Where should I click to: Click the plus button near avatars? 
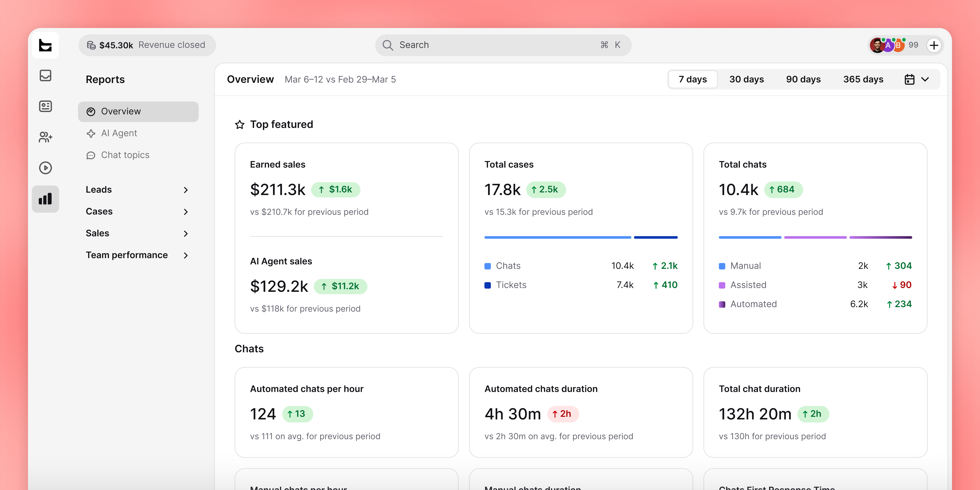click(934, 45)
